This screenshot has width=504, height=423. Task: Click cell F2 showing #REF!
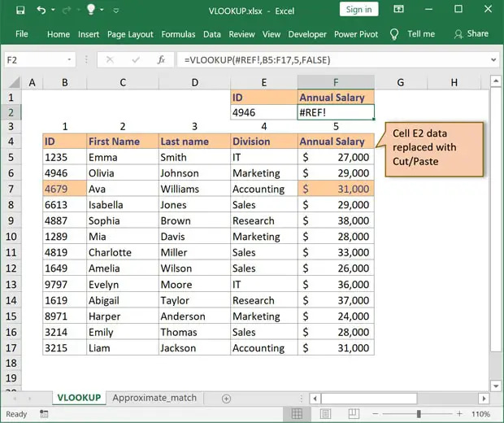(336, 112)
